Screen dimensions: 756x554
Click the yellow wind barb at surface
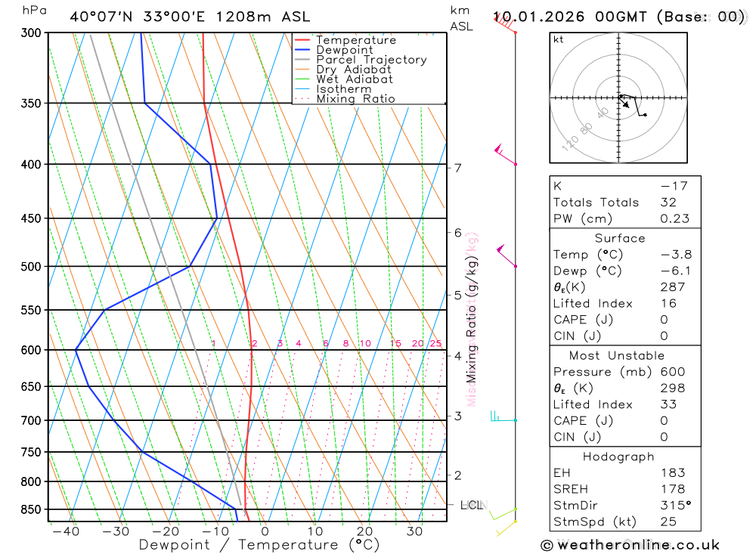tap(507, 528)
